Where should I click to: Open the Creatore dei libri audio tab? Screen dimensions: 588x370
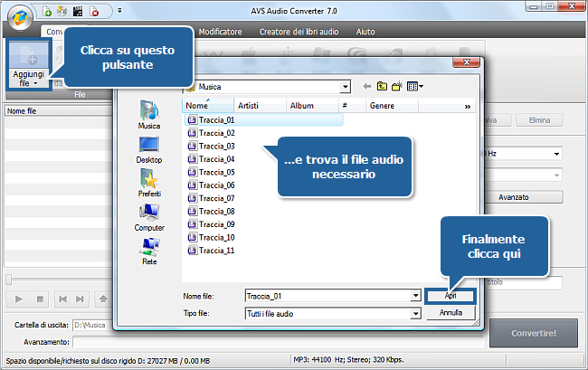[x=299, y=32]
